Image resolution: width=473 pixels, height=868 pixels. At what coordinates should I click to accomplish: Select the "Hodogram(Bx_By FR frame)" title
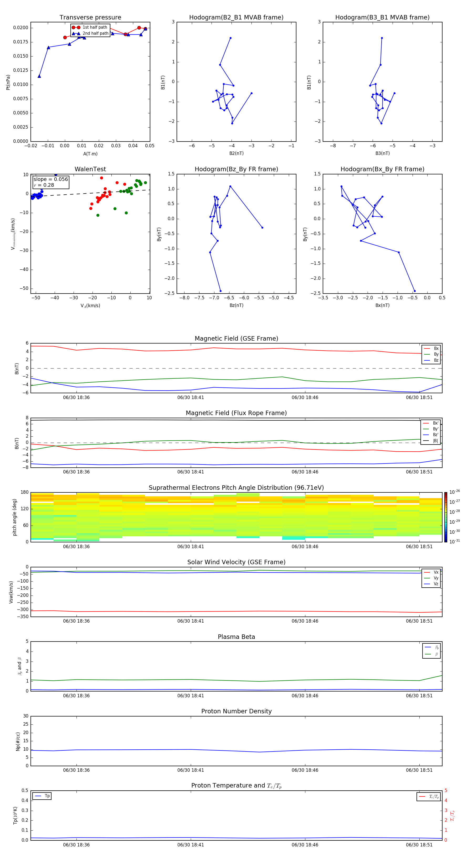point(382,169)
